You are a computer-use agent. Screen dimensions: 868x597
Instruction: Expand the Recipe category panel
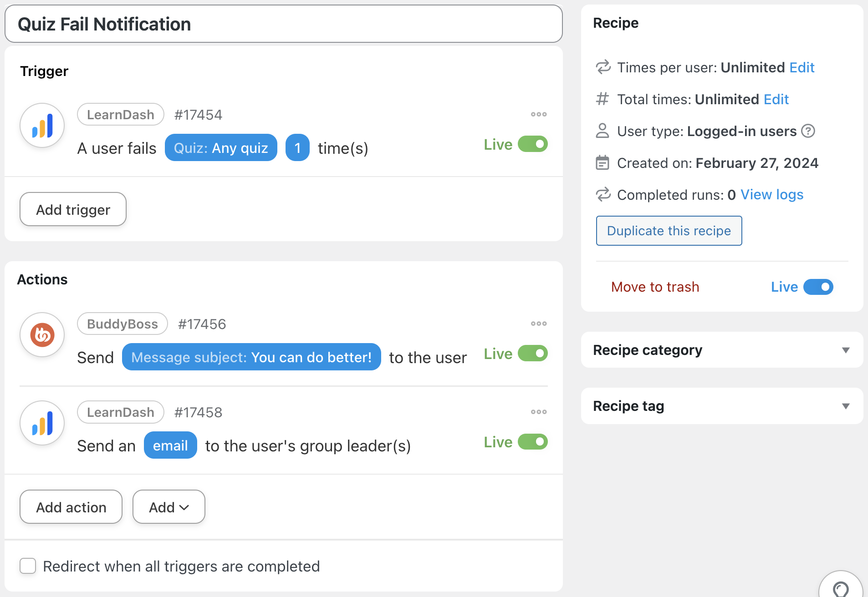pos(845,350)
